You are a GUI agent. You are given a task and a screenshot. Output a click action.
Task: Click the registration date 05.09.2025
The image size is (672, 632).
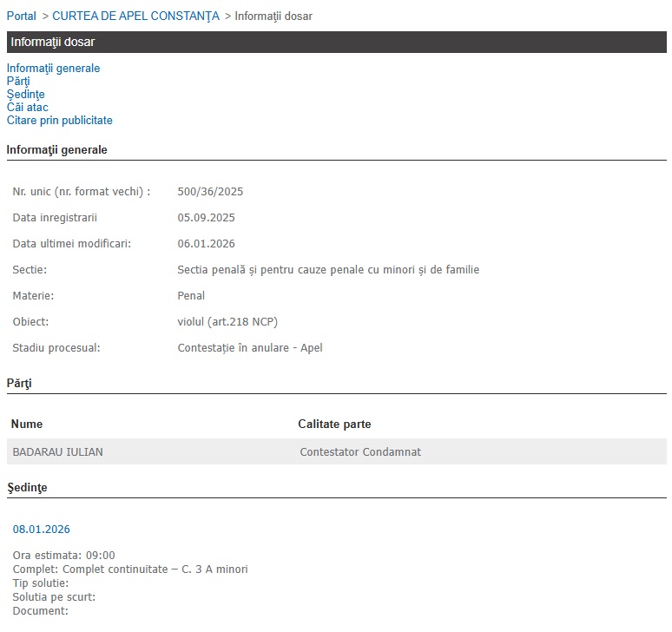pos(206,218)
